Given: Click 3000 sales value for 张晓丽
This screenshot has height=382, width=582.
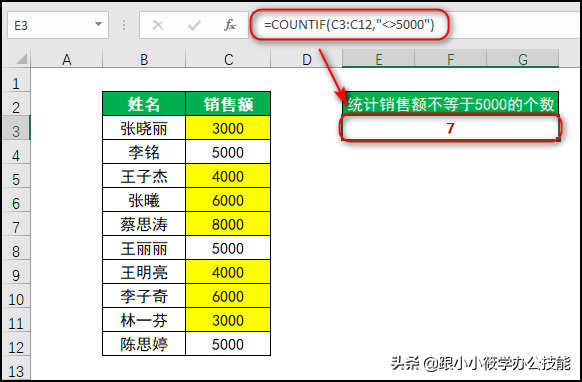Looking at the screenshot, I should (228, 128).
